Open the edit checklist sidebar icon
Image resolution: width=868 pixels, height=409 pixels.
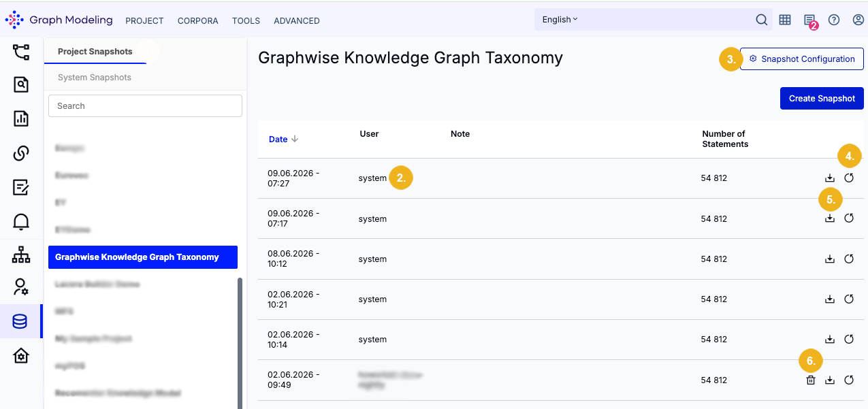click(21, 187)
